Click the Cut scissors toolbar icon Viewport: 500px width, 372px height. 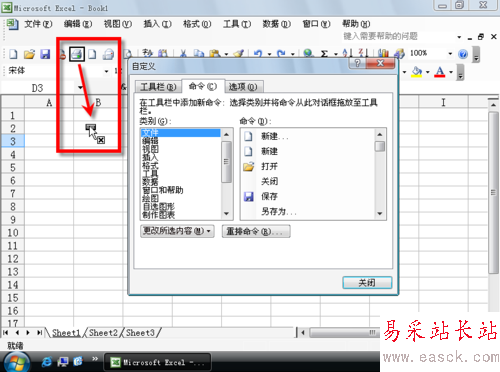[183, 53]
